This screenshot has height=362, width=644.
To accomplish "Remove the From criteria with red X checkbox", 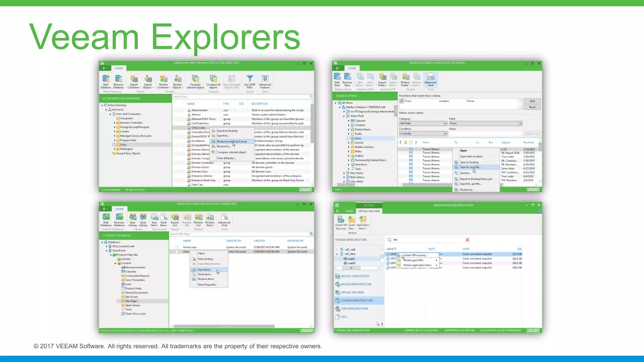I will point(402,101).
